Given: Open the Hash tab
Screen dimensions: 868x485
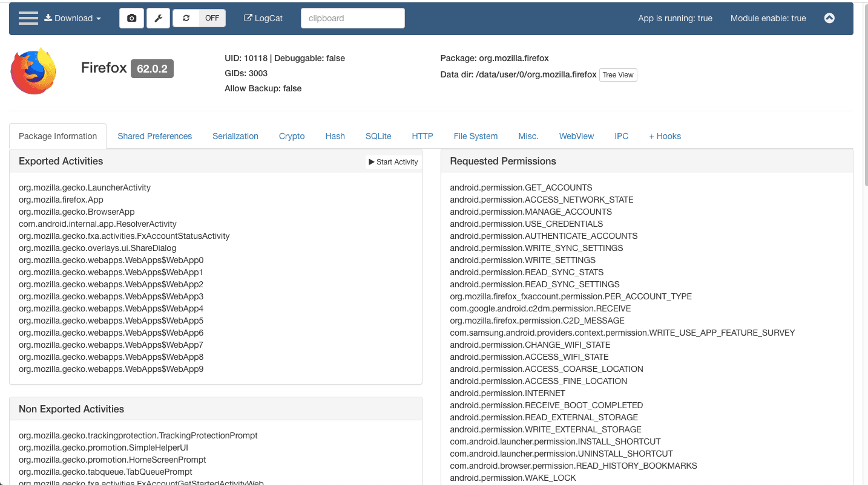Looking at the screenshot, I should point(335,136).
